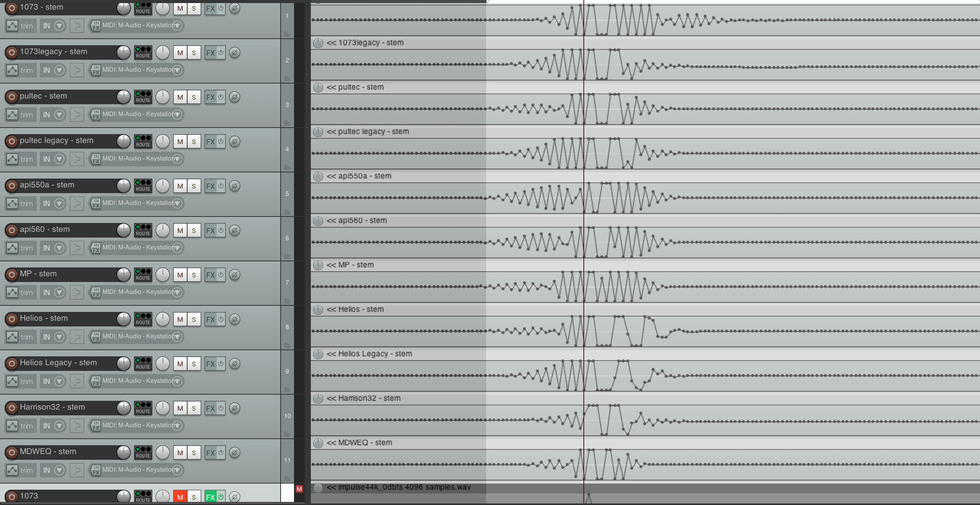
Task: Open FX chain for MP - stem track
Action: click(210, 275)
